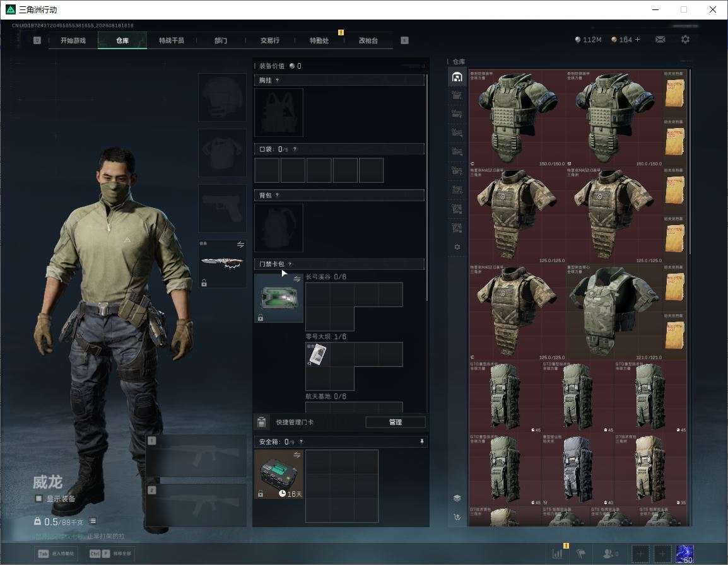Click the empty chest rig slot
This screenshot has width=728, height=565.
click(279, 112)
